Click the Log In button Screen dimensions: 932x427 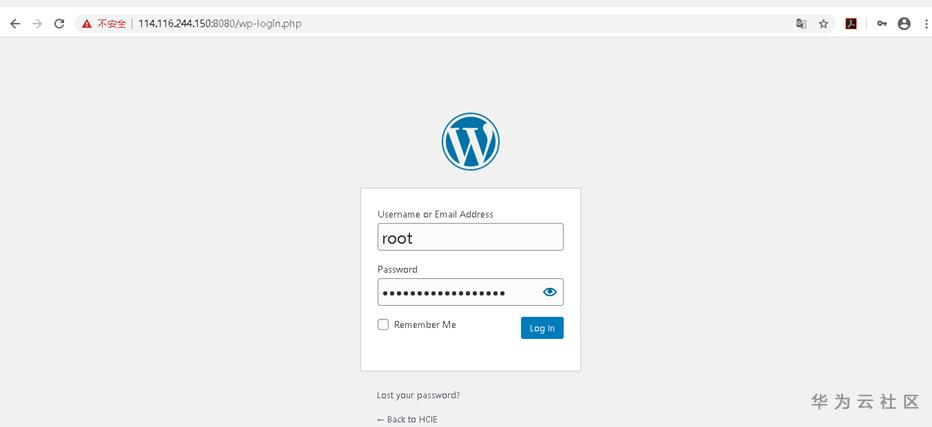pos(542,328)
